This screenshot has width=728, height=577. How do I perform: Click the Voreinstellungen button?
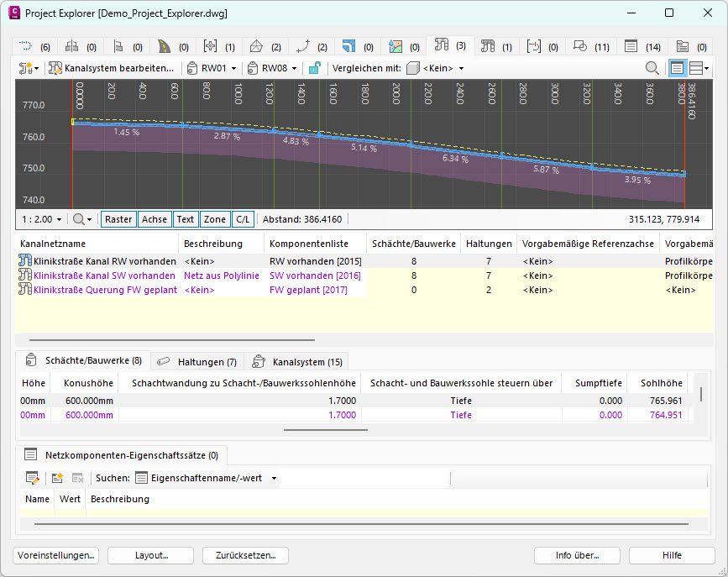tap(56, 555)
